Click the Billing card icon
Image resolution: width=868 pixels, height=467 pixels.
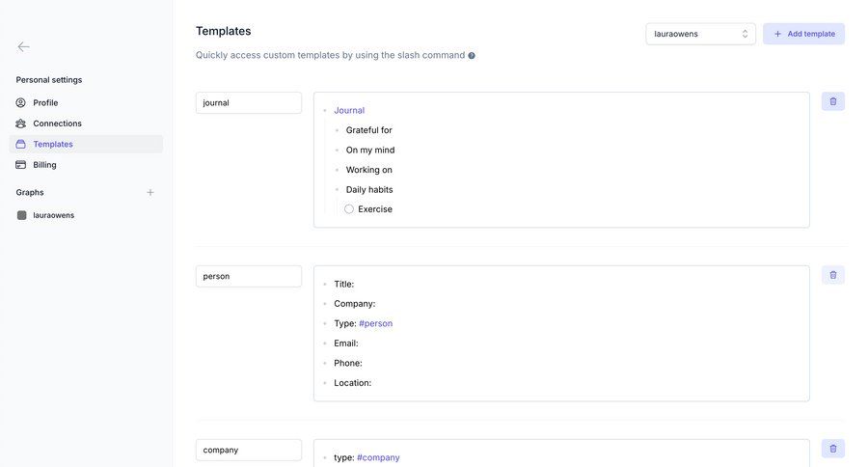pyautogui.click(x=20, y=165)
